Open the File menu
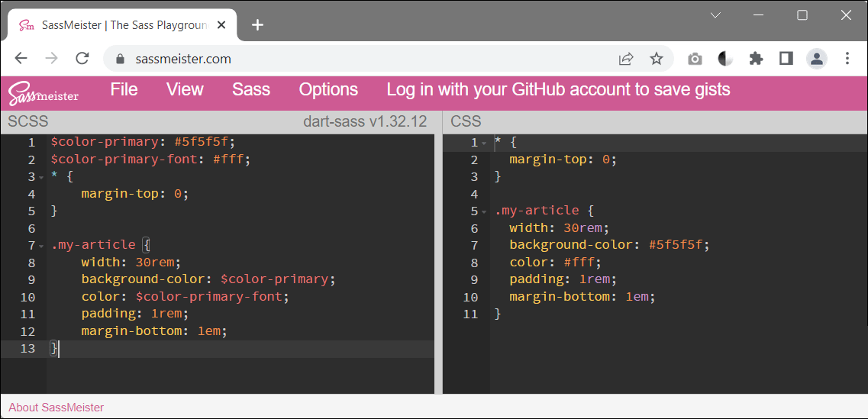 [x=124, y=89]
